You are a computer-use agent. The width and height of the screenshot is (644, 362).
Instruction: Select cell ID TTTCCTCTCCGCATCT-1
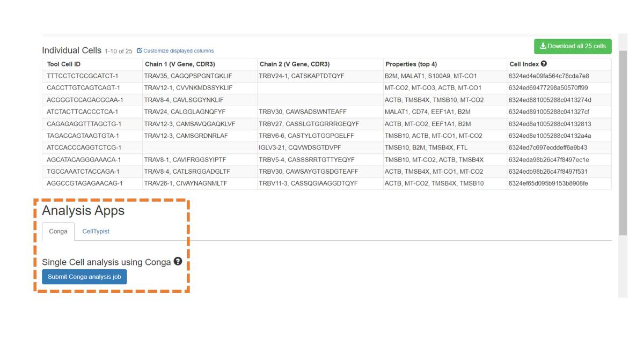click(x=83, y=76)
